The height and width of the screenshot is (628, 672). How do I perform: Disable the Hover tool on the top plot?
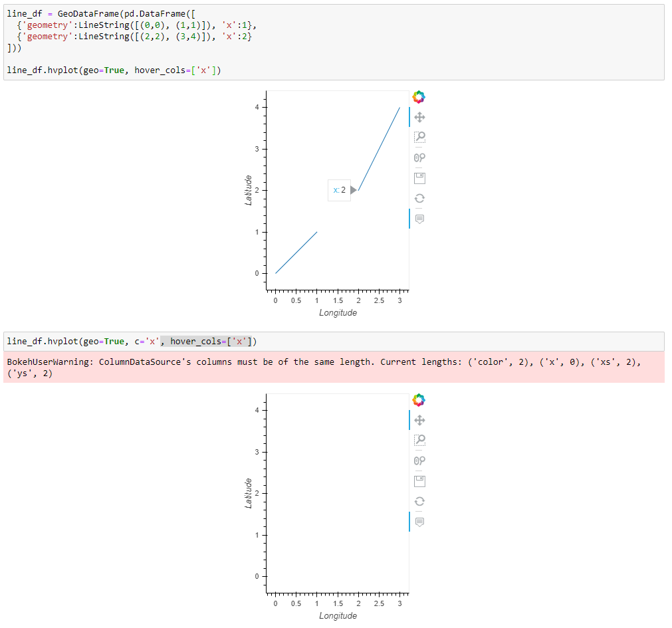(419, 218)
